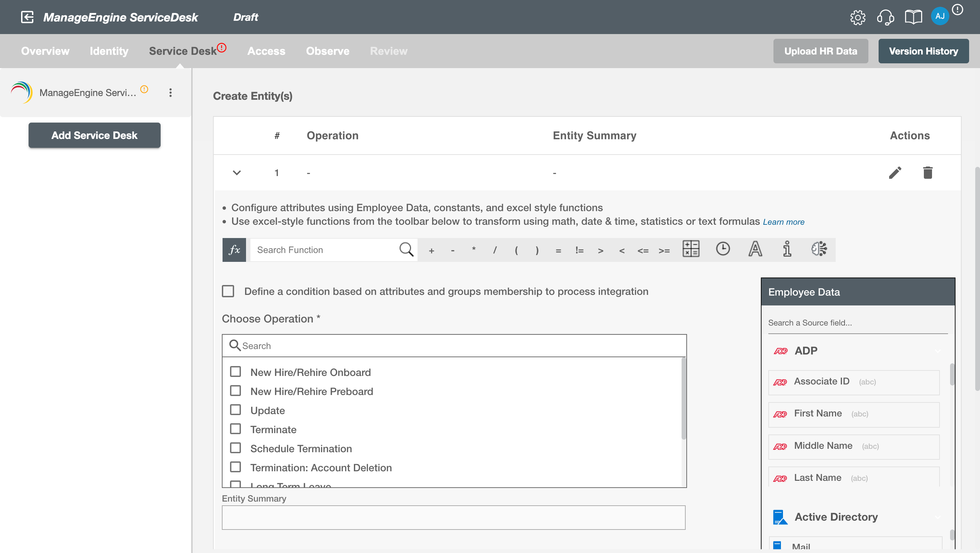Click the AJ user avatar

(940, 16)
